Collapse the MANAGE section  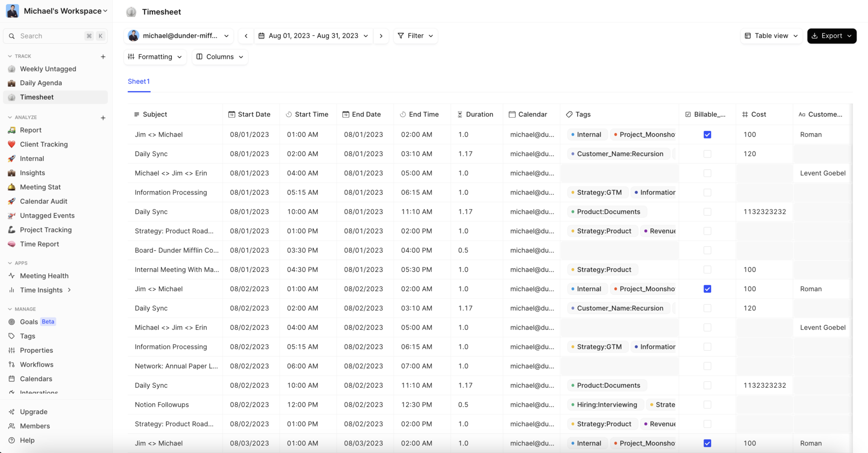[x=10, y=309]
